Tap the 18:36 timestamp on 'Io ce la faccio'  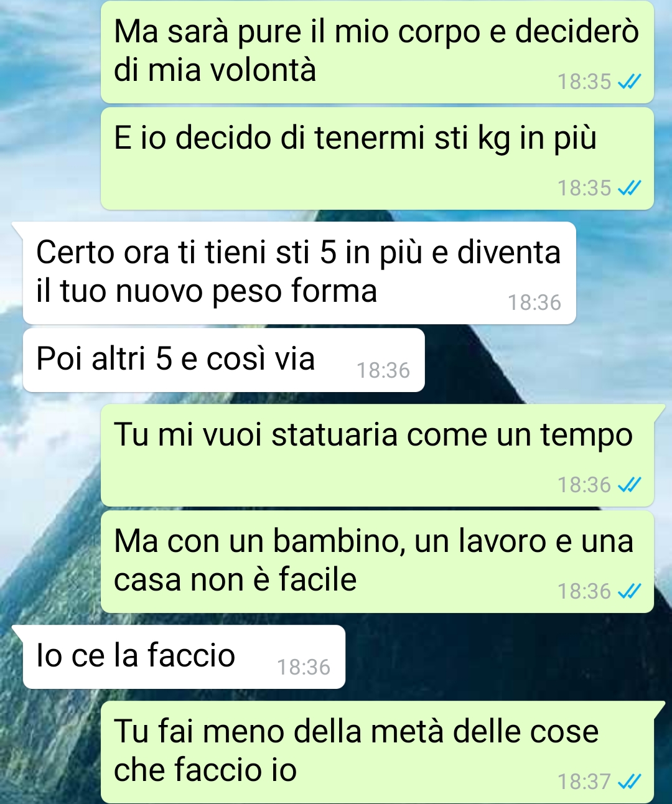(x=304, y=668)
